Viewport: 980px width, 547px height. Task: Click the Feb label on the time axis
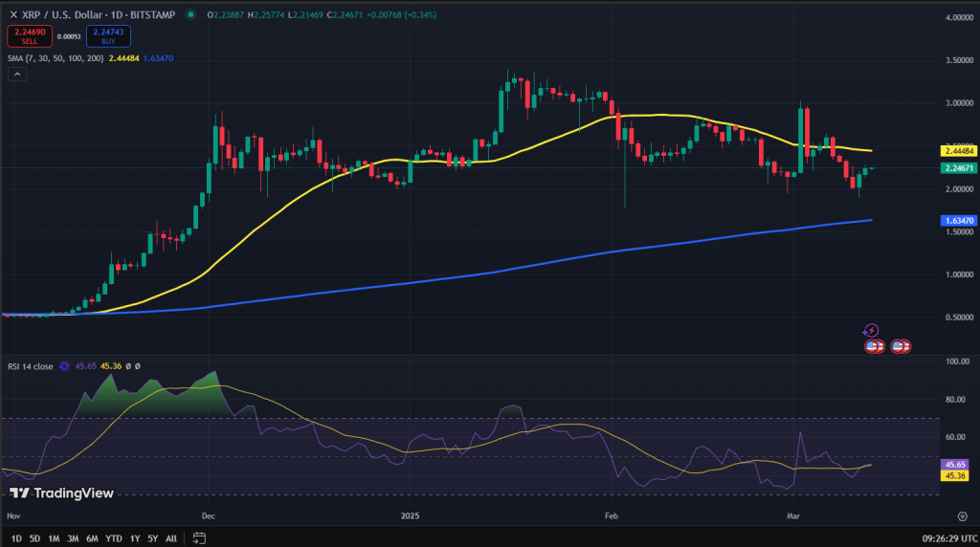[x=612, y=515]
